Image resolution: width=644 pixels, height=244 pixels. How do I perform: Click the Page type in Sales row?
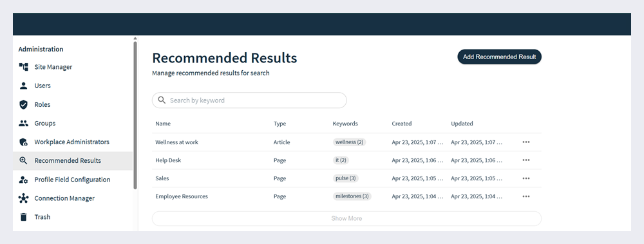pos(279,178)
